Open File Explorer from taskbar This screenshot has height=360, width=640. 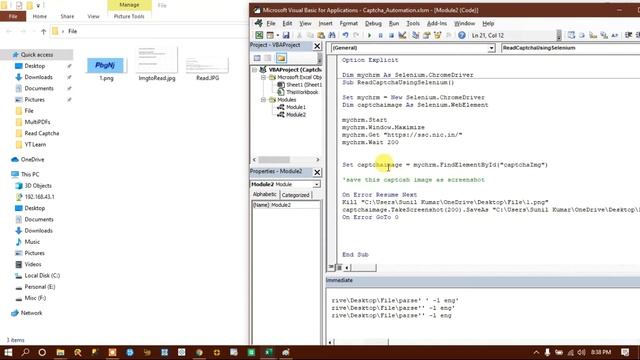(60, 352)
